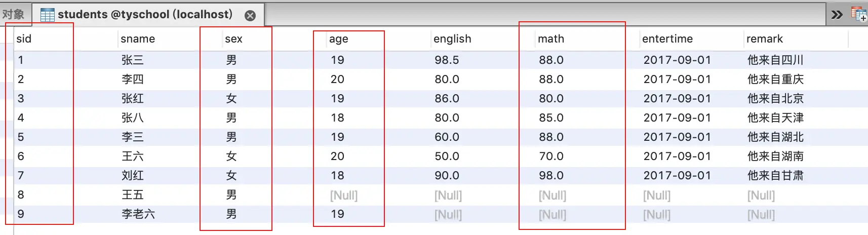Click sid cell 1
The height and width of the screenshot is (235, 868).
click(21, 60)
